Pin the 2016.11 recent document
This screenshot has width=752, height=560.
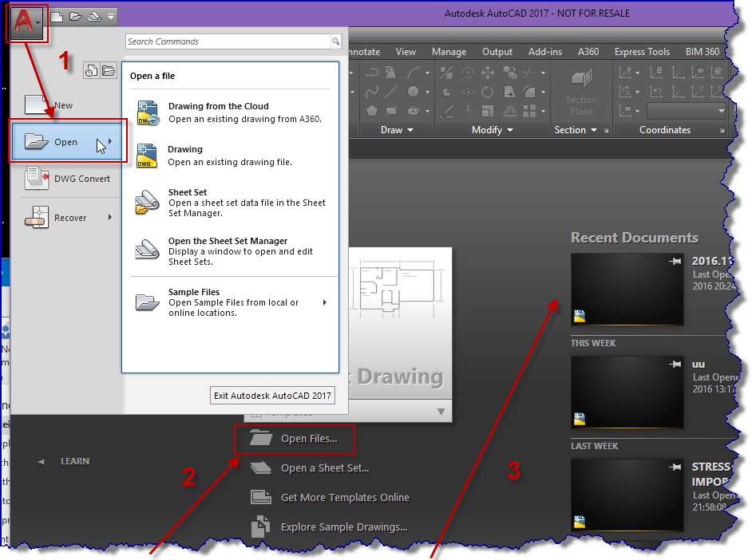click(676, 261)
